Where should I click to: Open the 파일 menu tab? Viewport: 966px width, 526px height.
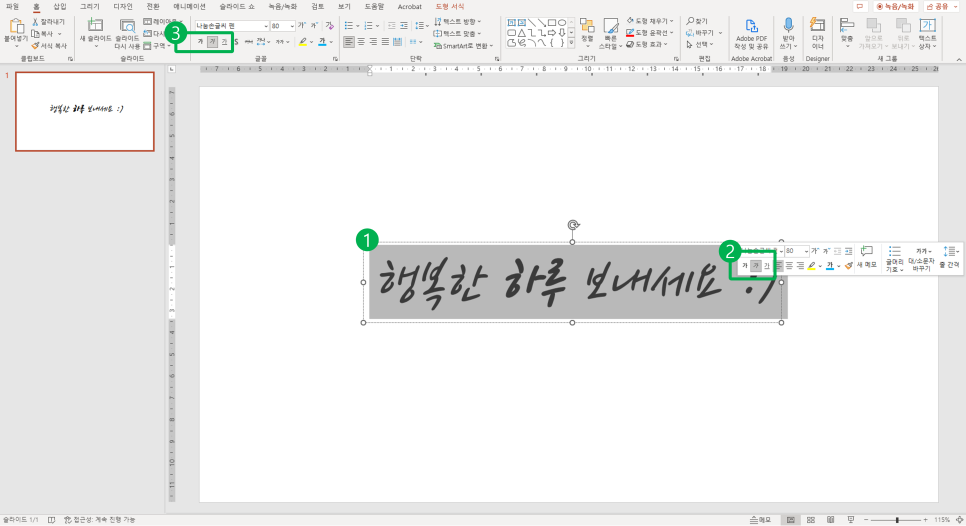(x=12, y=6)
